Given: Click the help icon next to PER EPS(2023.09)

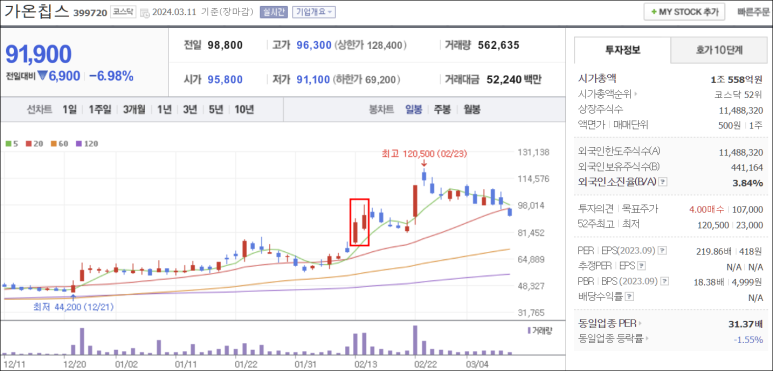Looking at the screenshot, I should click(x=663, y=251).
